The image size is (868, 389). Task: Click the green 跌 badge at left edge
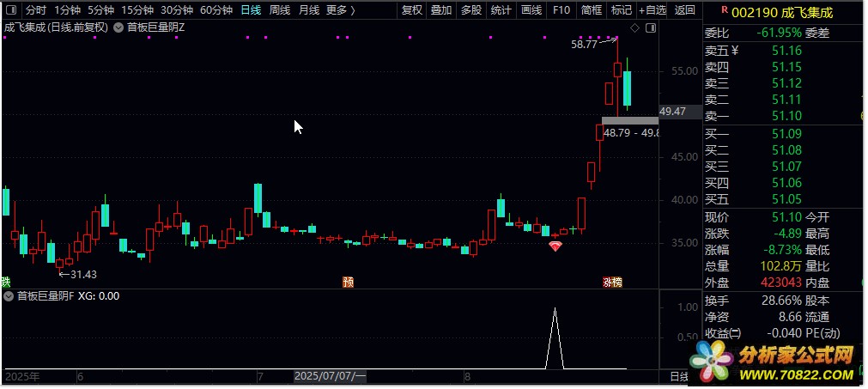coord(6,283)
